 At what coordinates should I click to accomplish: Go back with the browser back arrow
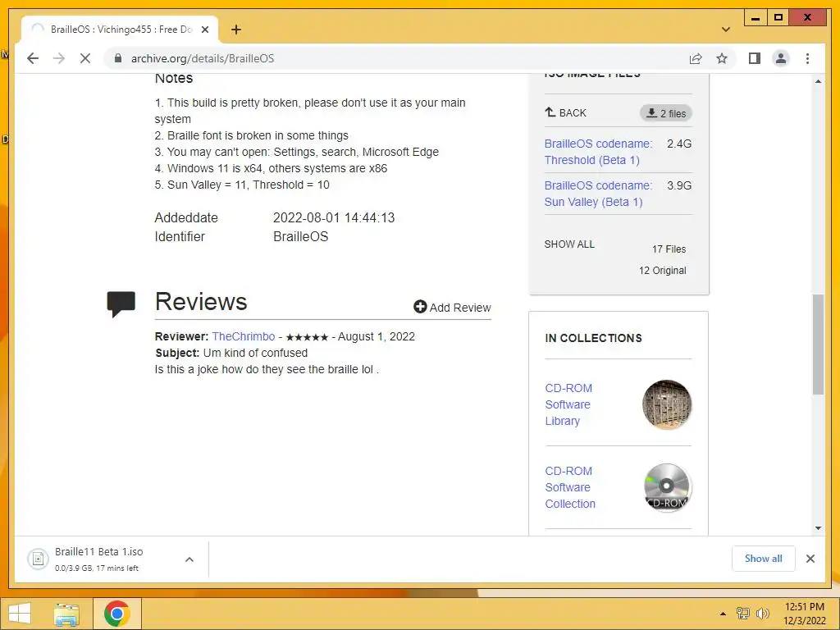pos(33,58)
